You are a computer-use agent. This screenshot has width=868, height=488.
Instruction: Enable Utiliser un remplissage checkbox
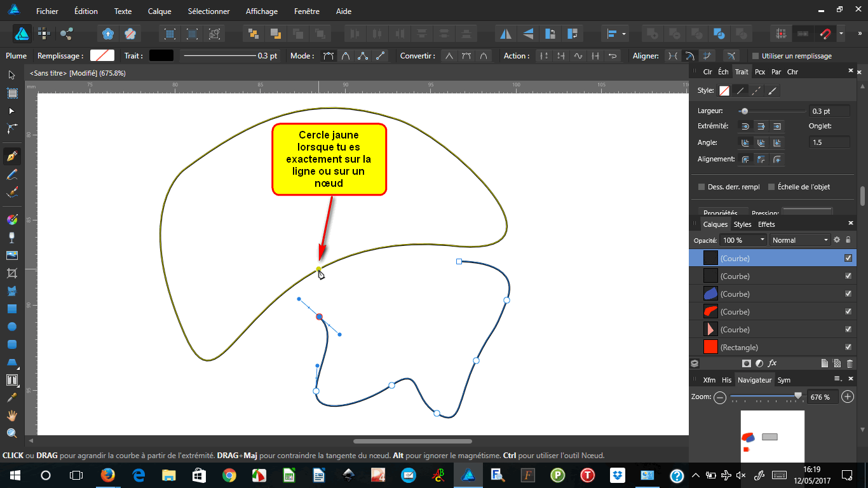(x=755, y=56)
